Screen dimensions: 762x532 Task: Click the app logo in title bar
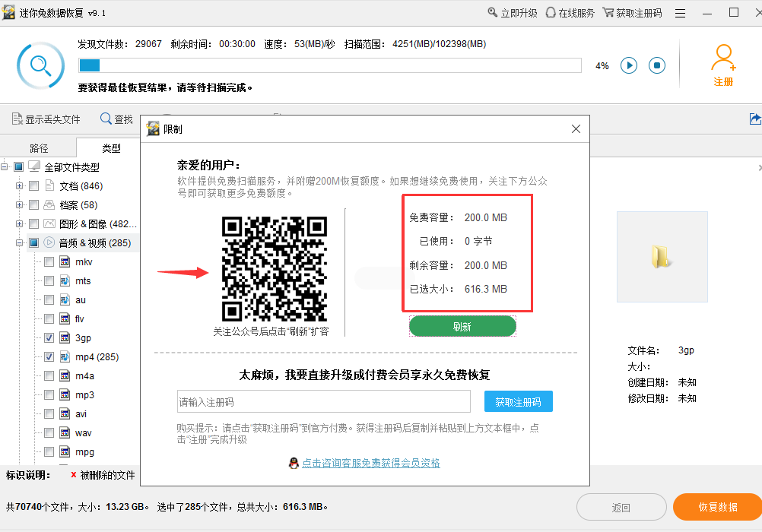[x=8, y=11]
